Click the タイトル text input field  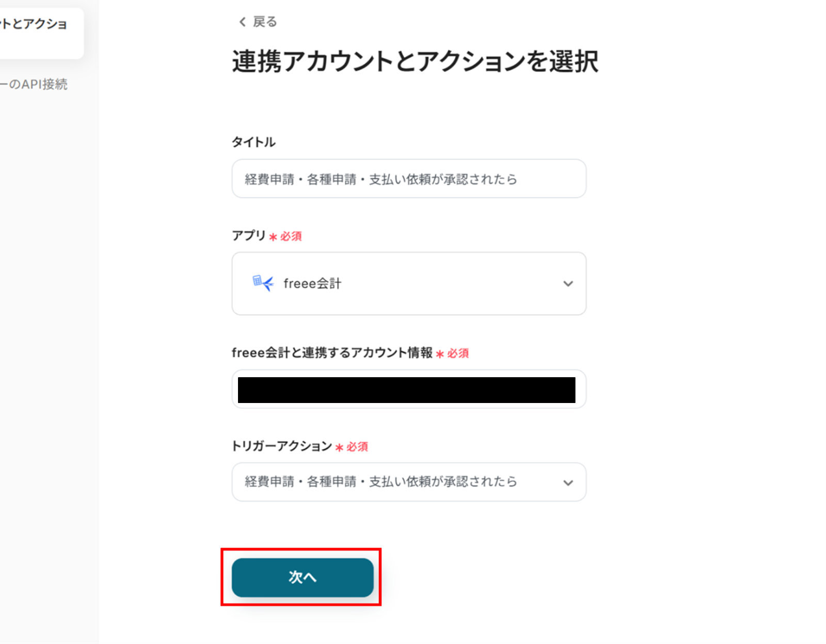(408, 179)
